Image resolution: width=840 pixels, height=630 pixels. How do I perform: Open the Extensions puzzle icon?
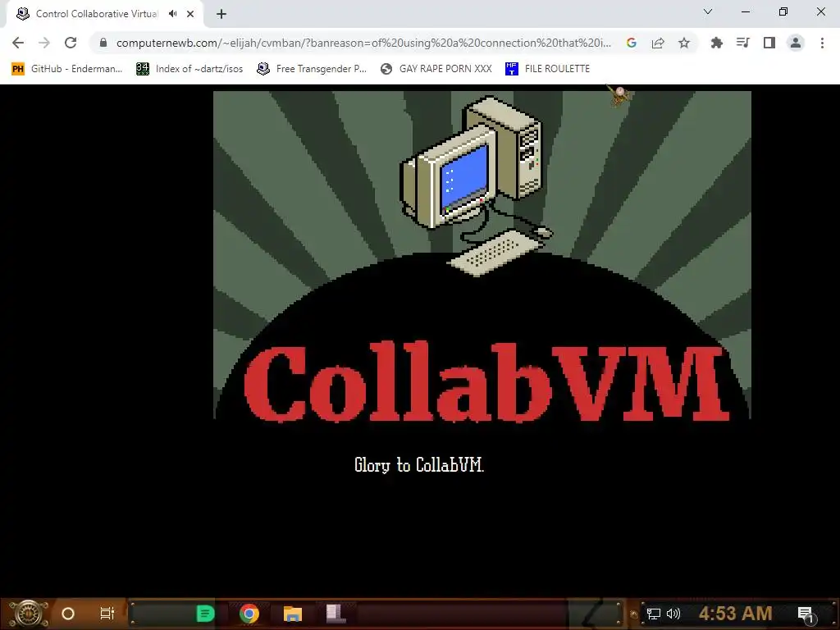716,43
